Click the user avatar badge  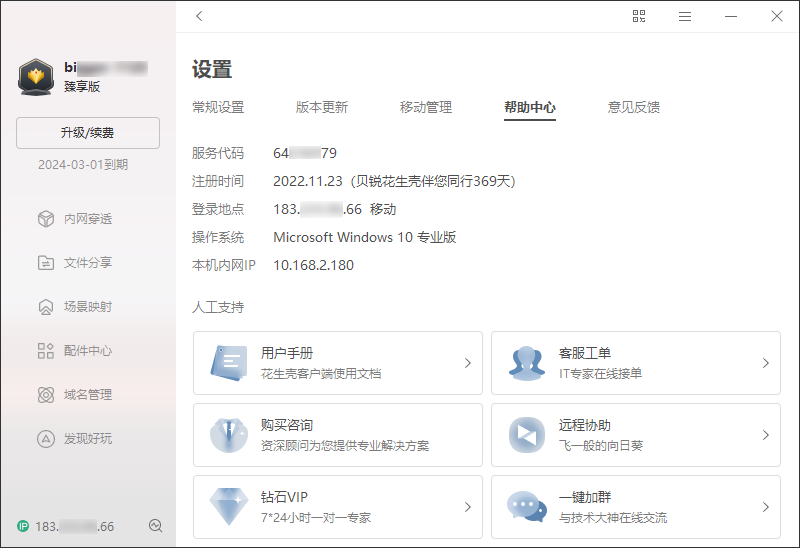coord(36,77)
